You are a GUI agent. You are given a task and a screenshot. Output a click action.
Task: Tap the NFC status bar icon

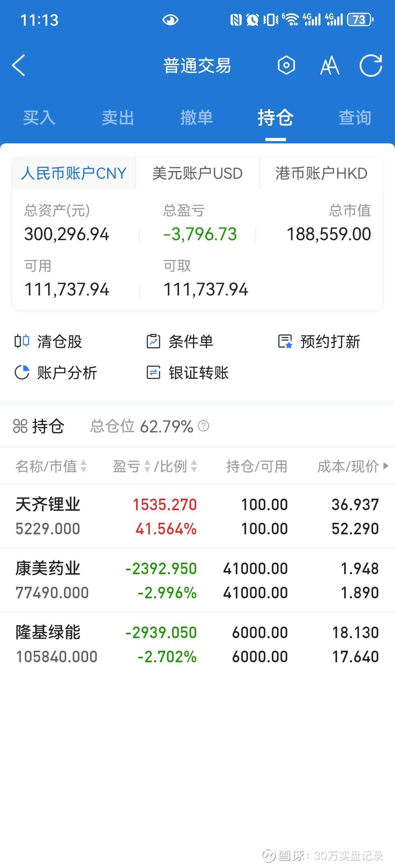point(235,20)
